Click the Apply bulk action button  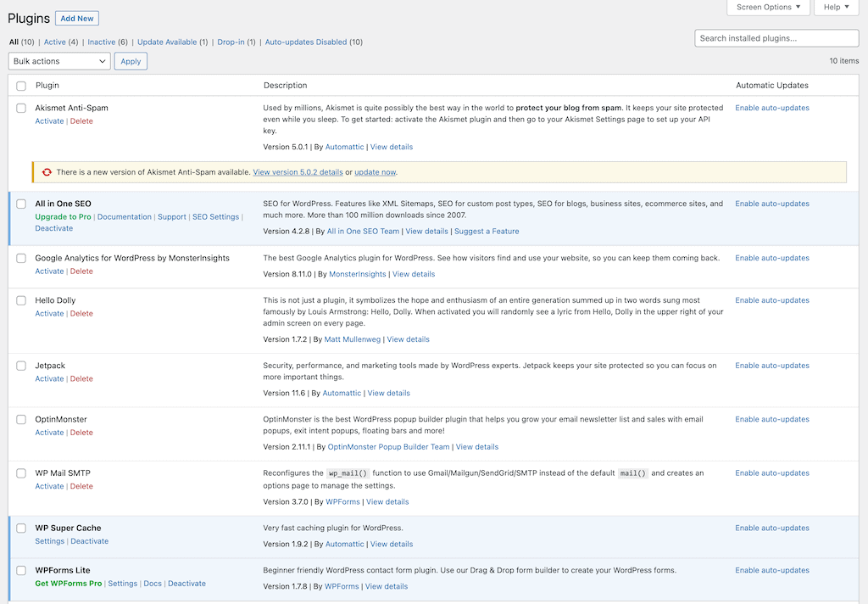131,61
